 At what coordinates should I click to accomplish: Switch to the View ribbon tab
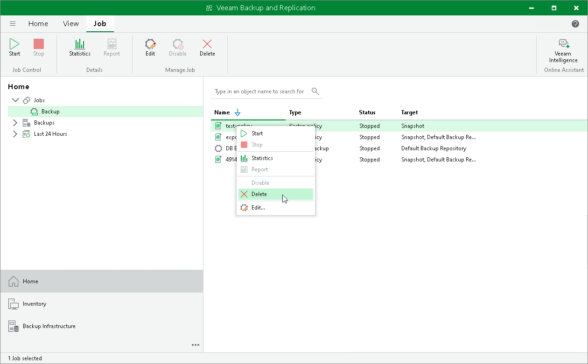point(71,24)
